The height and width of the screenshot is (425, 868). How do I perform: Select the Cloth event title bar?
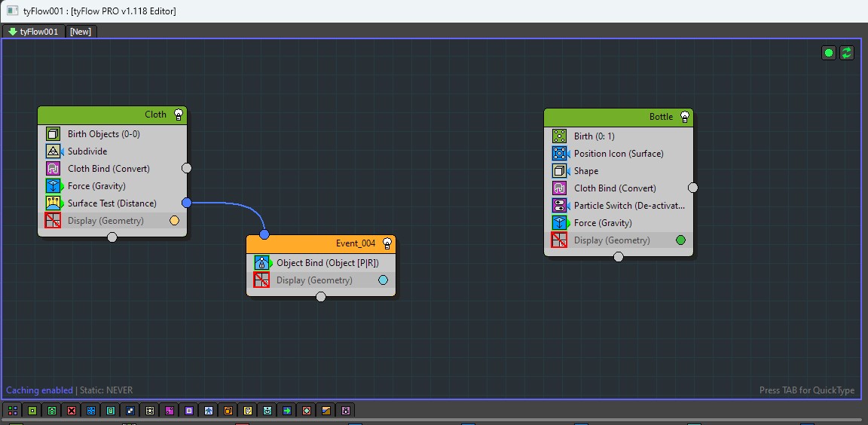pos(112,115)
